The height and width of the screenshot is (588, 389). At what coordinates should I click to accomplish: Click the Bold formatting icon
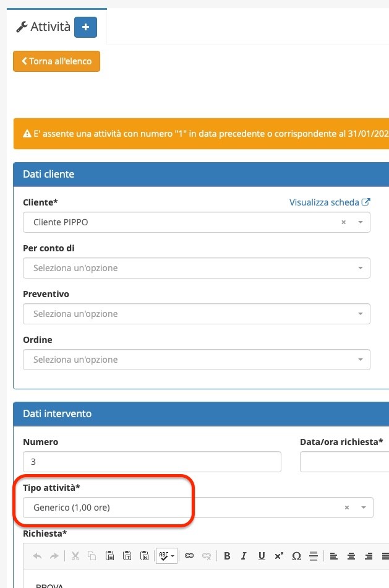coord(227,556)
